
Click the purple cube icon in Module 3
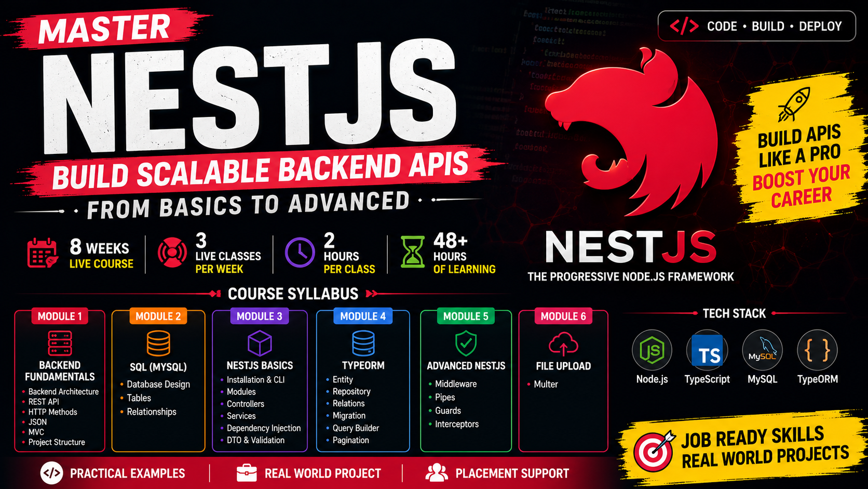tap(260, 343)
